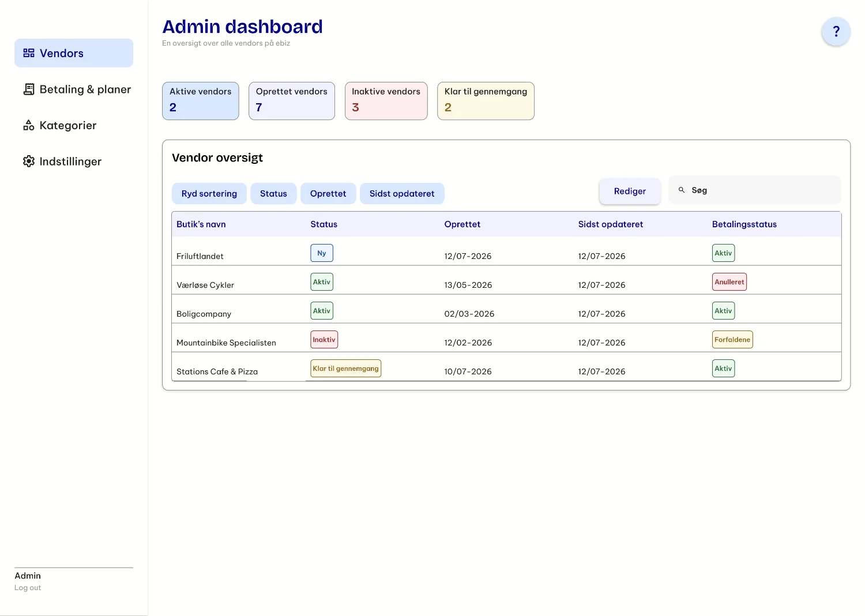Click the Log out link
Screen dimensions: 865x616
pos(28,588)
